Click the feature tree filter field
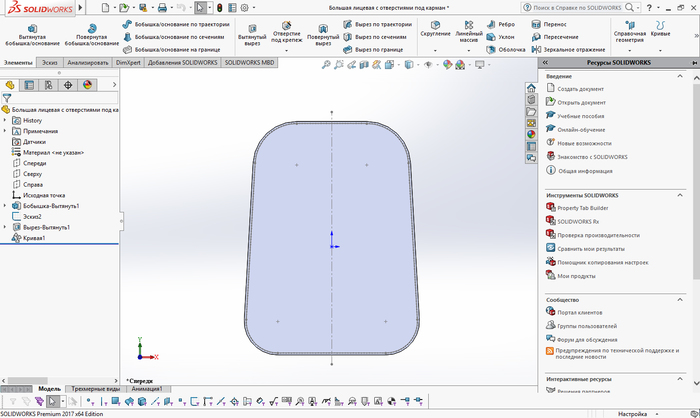This screenshot has height=418, width=700. [59, 98]
